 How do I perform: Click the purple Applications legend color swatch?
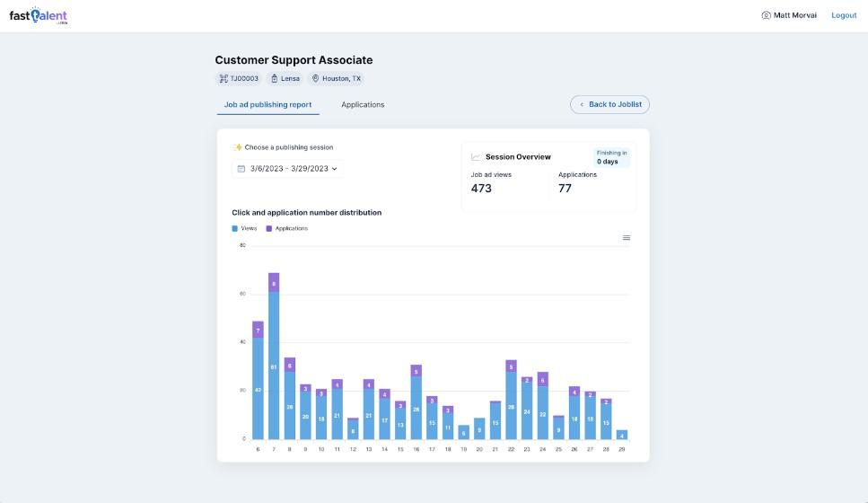tap(268, 229)
